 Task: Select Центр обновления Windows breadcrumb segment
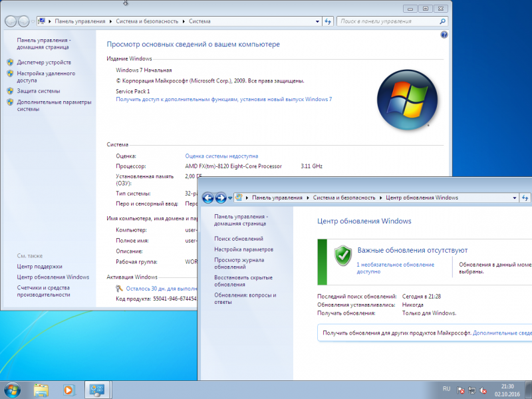[422, 198]
